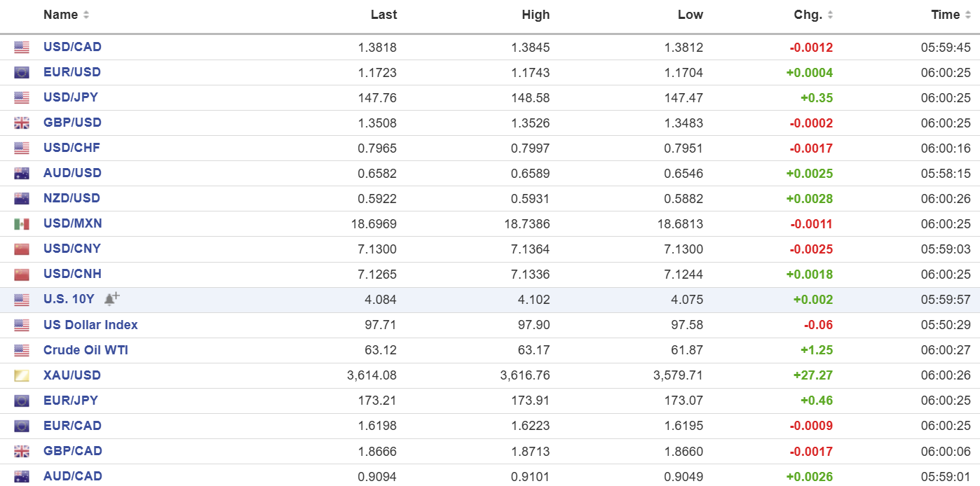The height and width of the screenshot is (486, 980).
Task: Click the US flag icon beside U.S. 10Y
Action: (22, 300)
